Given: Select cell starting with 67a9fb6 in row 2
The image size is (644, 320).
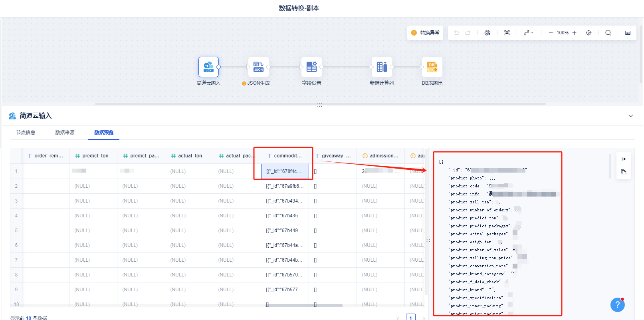Looking at the screenshot, I should [x=285, y=186].
